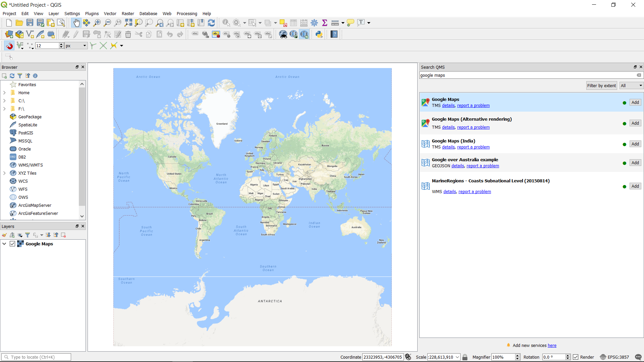Click the Type to locate search field
The height and width of the screenshot is (362, 644).
(x=36, y=357)
